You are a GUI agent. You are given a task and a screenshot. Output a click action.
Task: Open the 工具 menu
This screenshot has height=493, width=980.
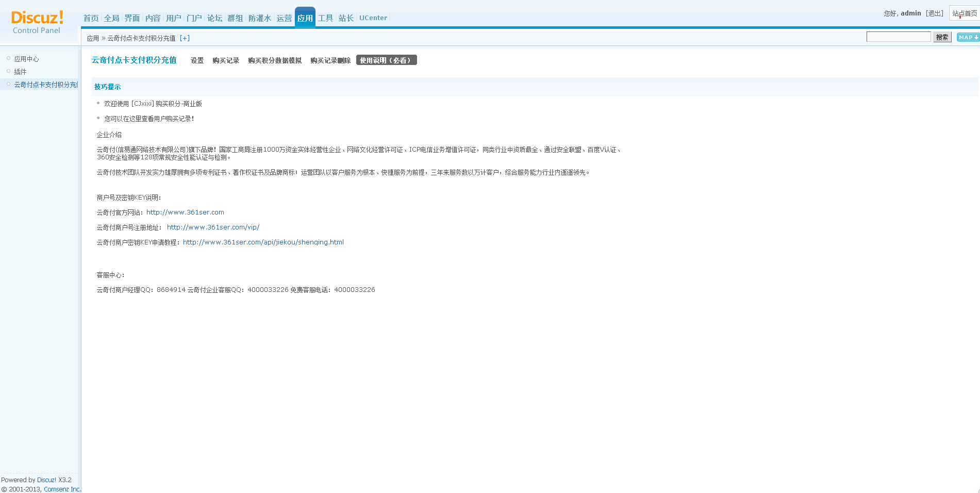click(x=325, y=18)
